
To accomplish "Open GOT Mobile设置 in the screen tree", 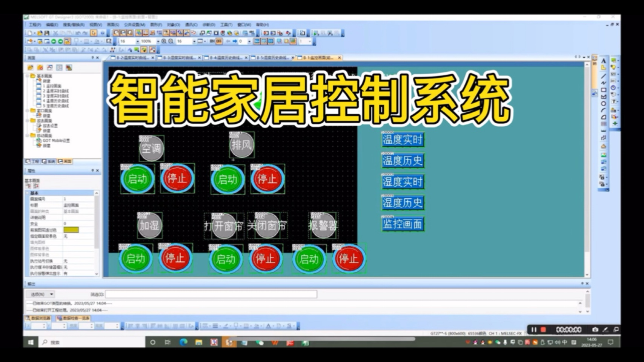I will click(56, 140).
